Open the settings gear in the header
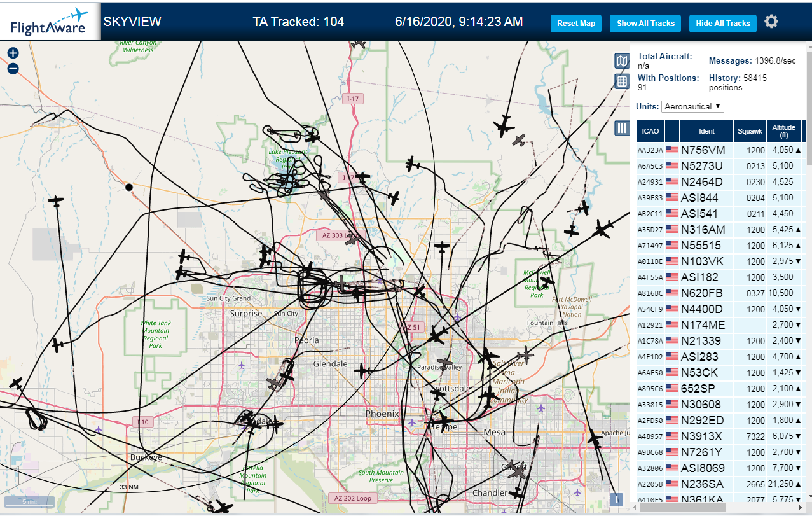Viewport: 812px width, 516px height. click(x=771, y=22)
